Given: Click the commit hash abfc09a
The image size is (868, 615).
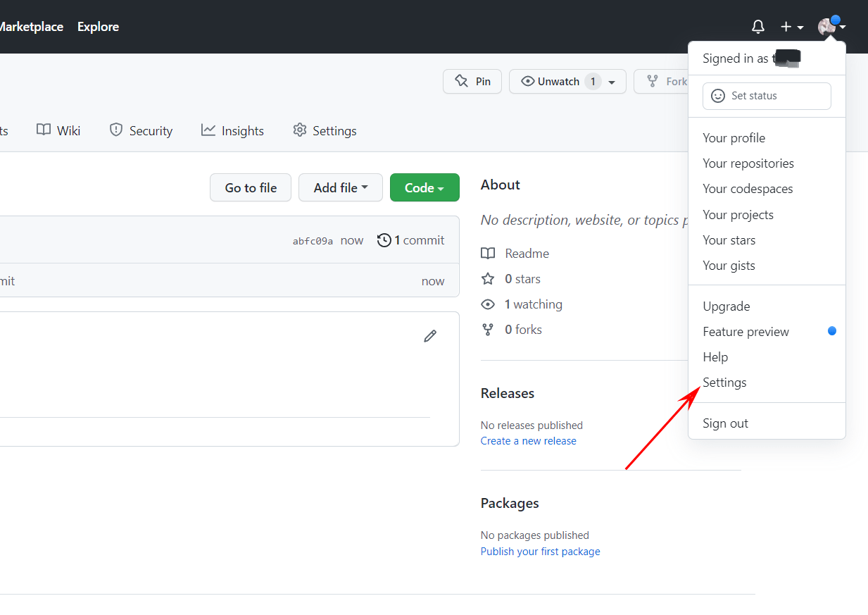Looking at the screenshot, I should coord(312,240).
